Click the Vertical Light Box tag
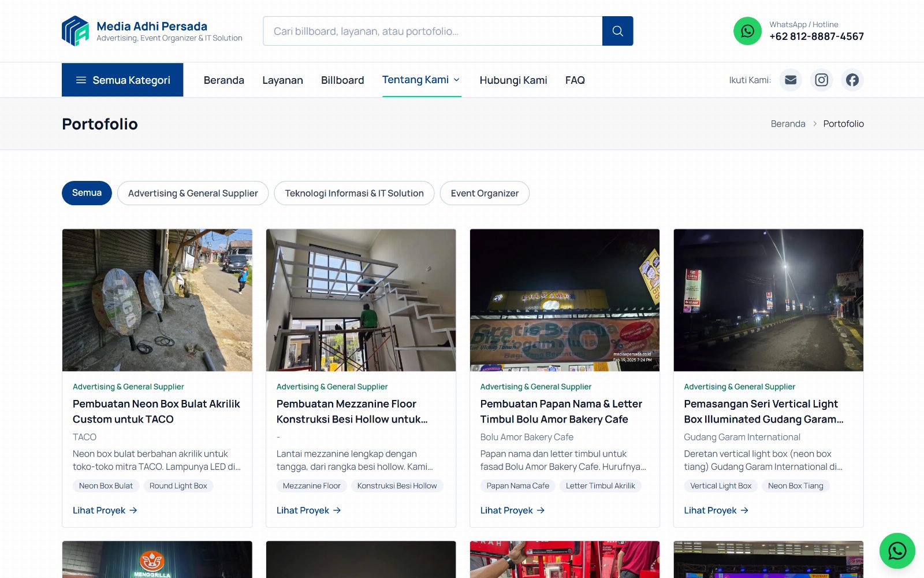Image resolution: width=924 pixels, height=578 pixels. pyautogui.click(x=721, y=486)
